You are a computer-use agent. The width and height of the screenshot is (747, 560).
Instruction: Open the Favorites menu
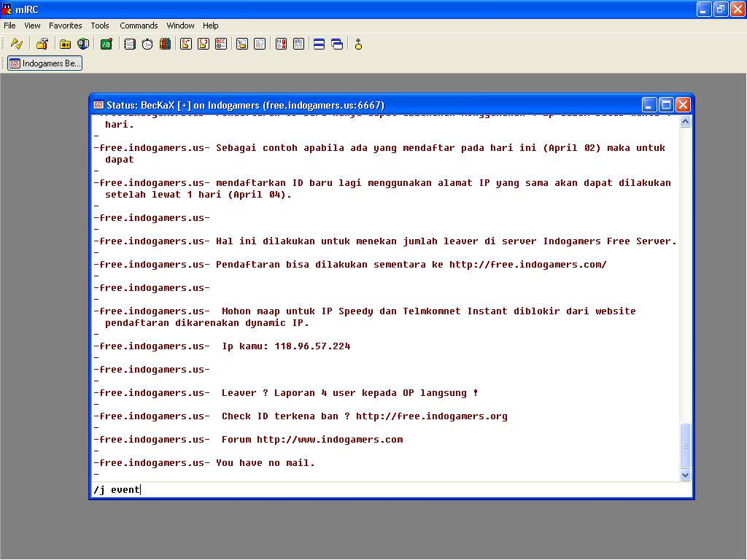tap(65, 26)
